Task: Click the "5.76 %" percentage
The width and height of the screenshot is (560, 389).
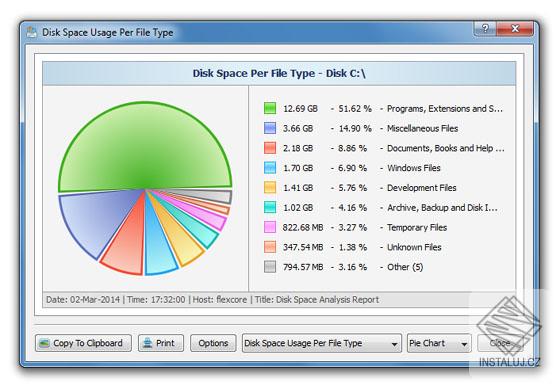Action: (352, 188)
